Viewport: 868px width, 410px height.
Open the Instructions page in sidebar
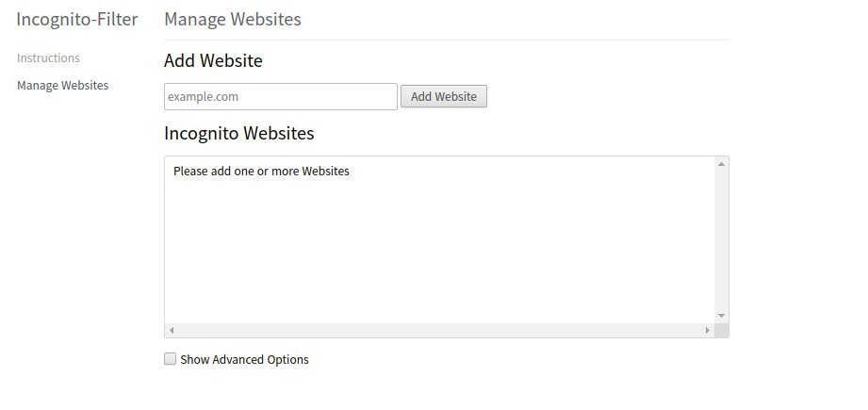(48, 58)
